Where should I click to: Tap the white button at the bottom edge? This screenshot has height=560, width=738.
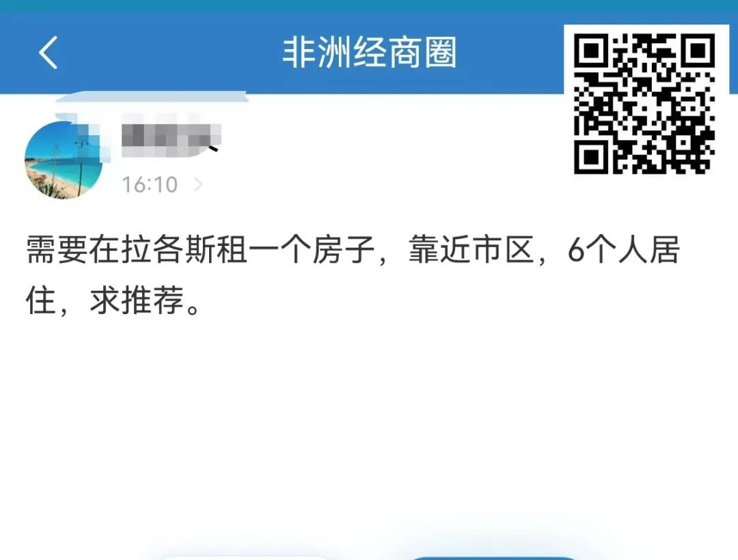tap(245, 558)
